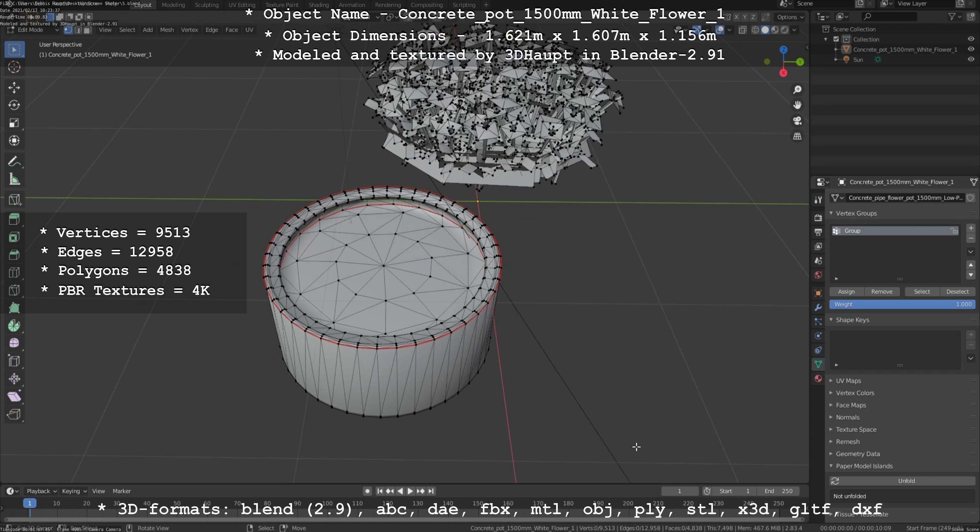Click Deselect in Vertex Groups

pos(957,292)
